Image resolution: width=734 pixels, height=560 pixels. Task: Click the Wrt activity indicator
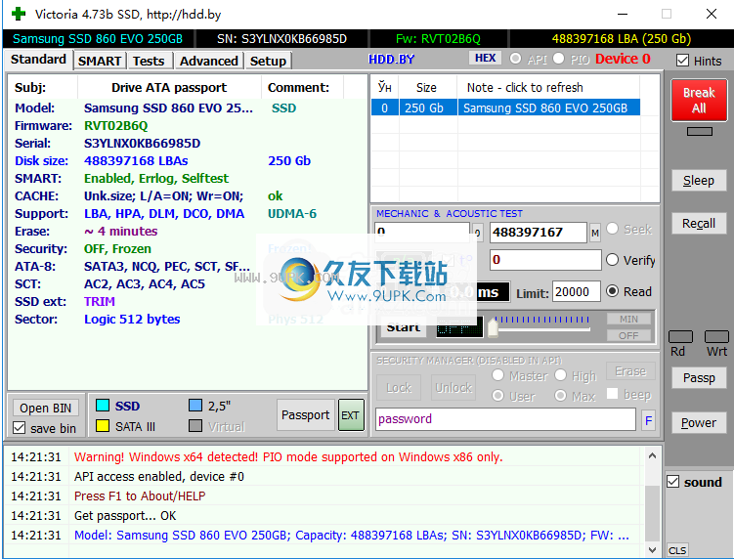[716, 336]
